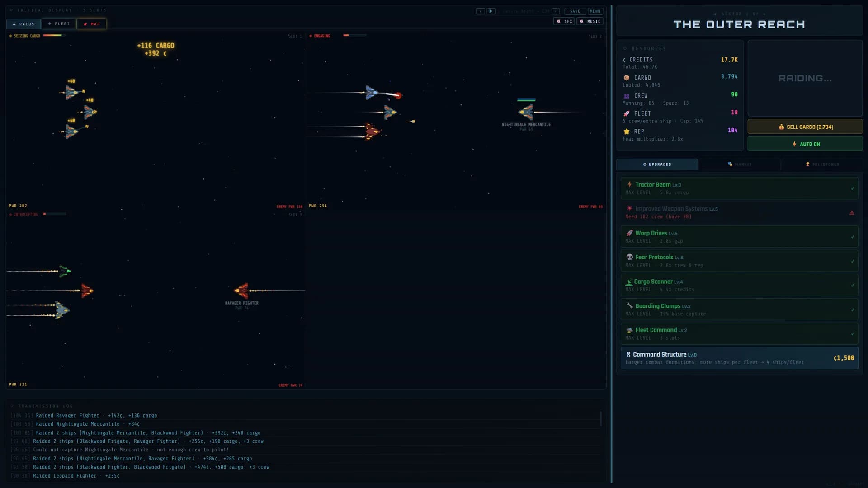The height and width of the screenshot is (488, 868).
Task: Click the rep star icon
Action: pos(627,131)
